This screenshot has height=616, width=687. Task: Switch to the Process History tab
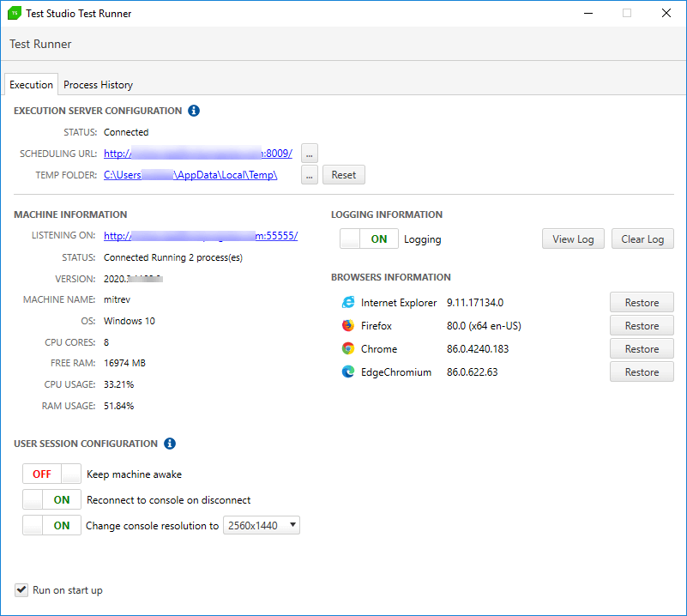(98, 85)
